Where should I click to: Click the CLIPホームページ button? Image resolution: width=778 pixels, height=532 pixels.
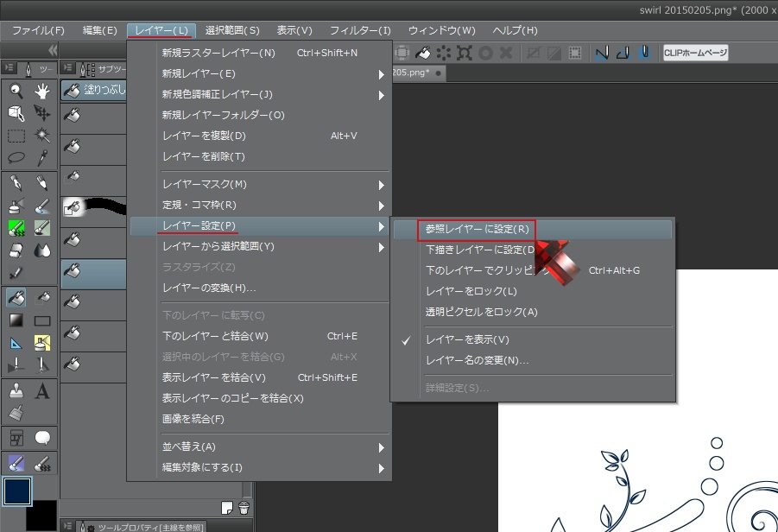click(x=695, y=53)
